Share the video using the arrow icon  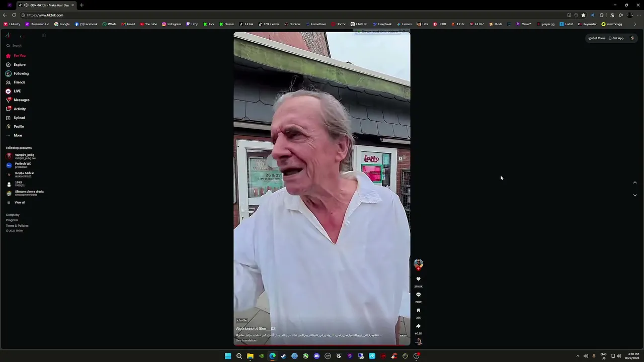418,326
